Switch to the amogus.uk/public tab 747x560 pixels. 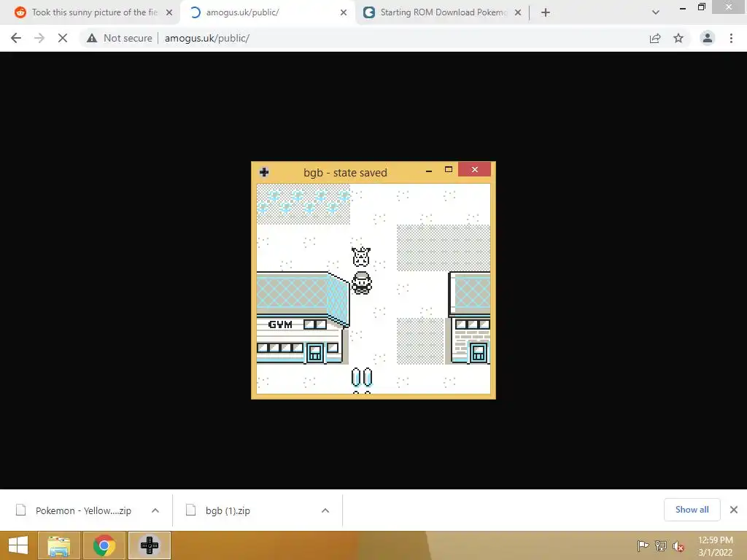(267, 12)
